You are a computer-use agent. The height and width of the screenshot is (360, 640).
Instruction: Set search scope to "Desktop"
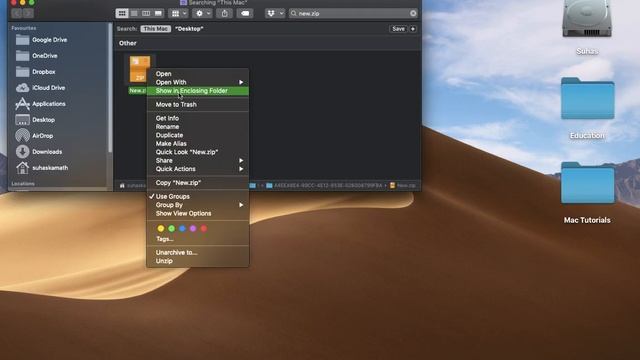pyautogui.click(x=189, y=29)
